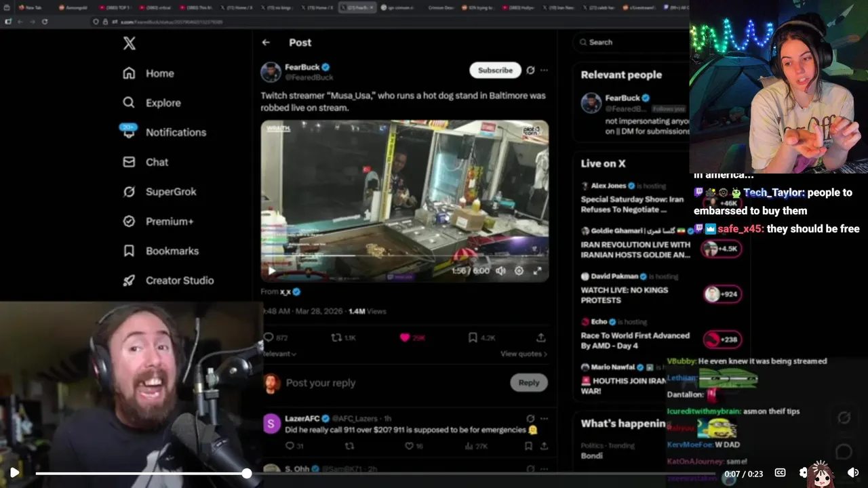Click the +4.5K listeners badge
The image size is (868, 488).
pos(722,249)
